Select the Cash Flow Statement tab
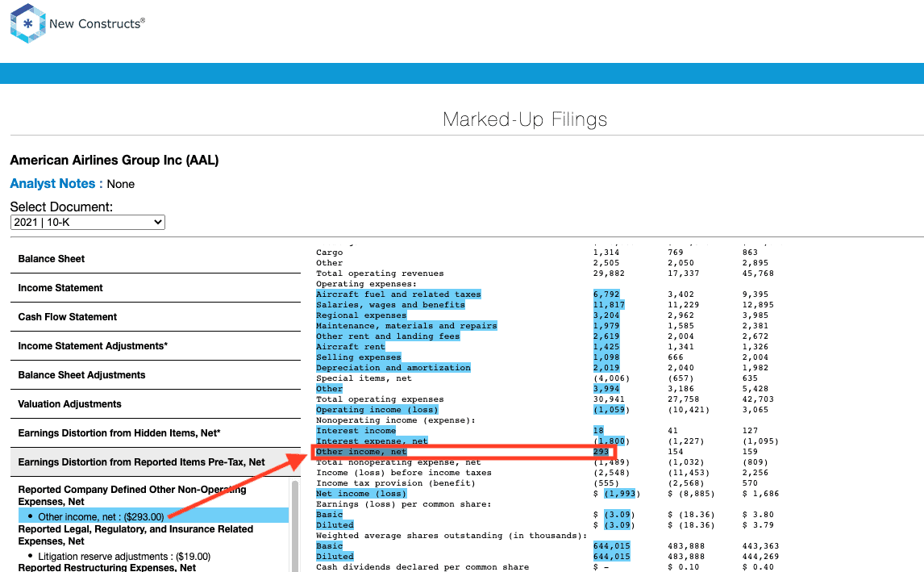This screenshot has width=924, height=572. [156, 317]
